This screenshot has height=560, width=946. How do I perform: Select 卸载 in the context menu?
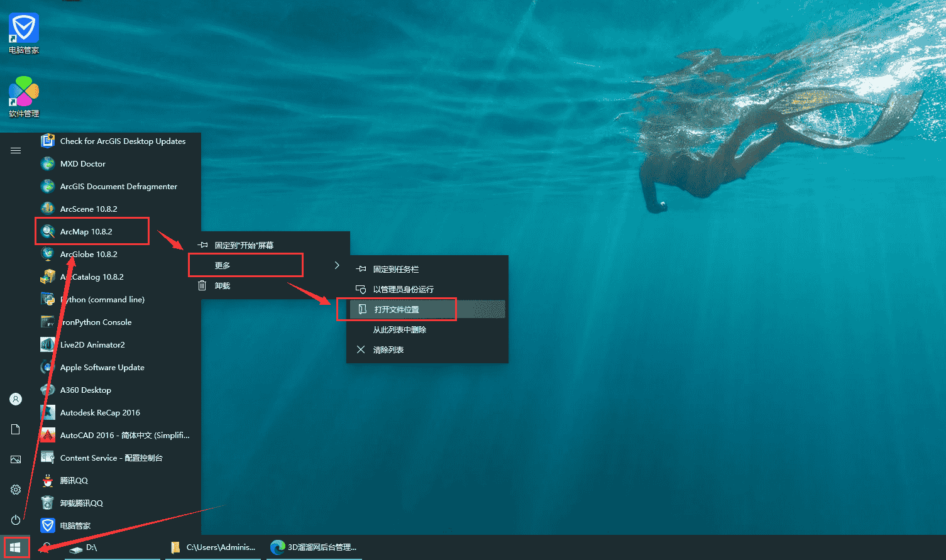point(269,285)
